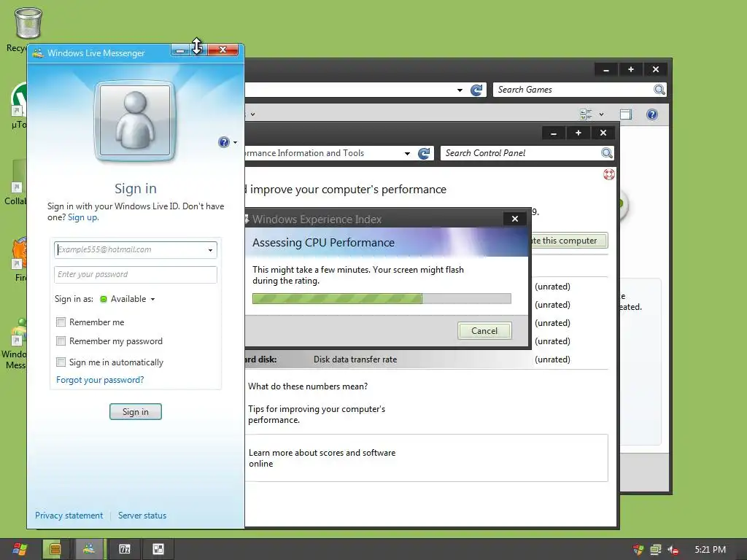This screenshot has height=560, width=747.
Task: Toggle the preview pane icon in Games
Action: coord(626,114)
